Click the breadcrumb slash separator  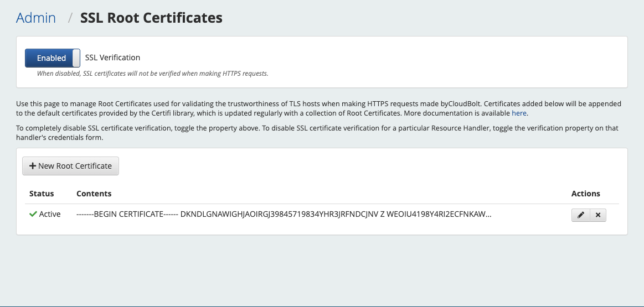click(x=70, y=18)
